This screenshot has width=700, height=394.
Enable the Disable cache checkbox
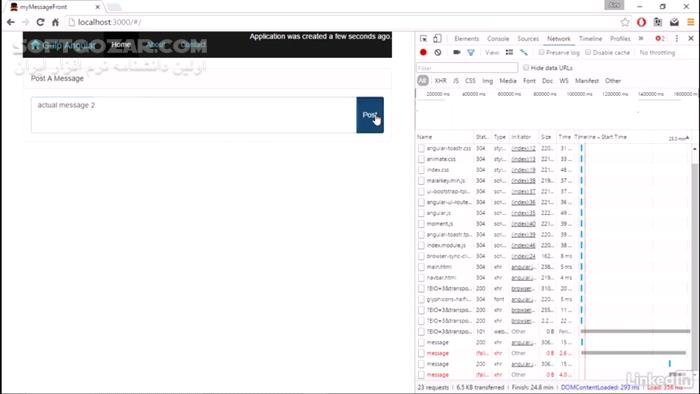click(588, 53)
